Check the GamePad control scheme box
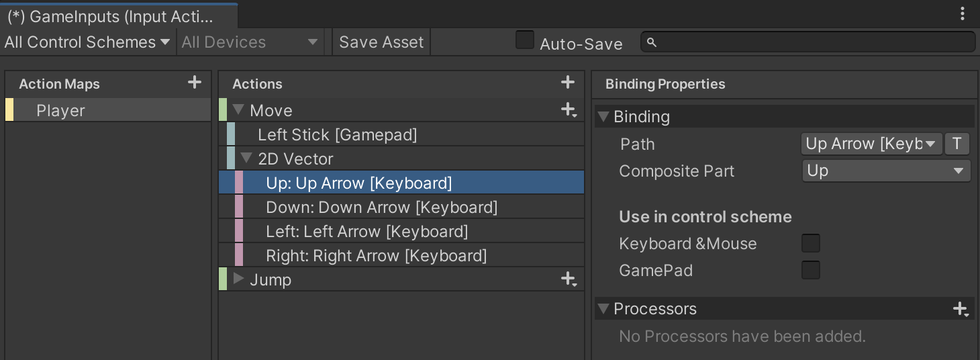This screenshot has height=360, width=980. tap(811, 271)
